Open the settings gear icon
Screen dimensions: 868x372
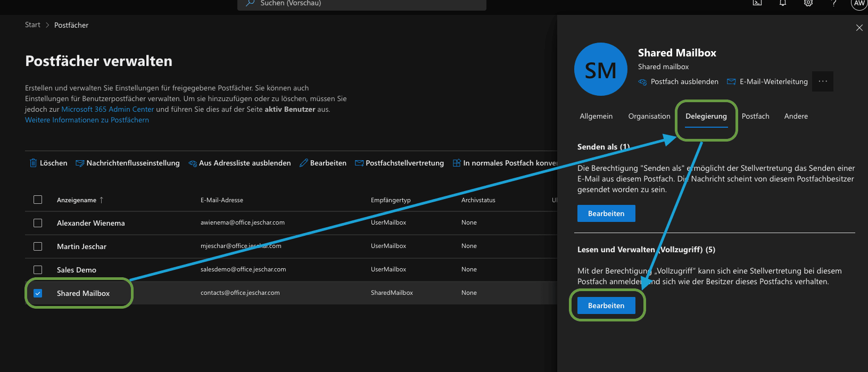click(x=808, y=3)
